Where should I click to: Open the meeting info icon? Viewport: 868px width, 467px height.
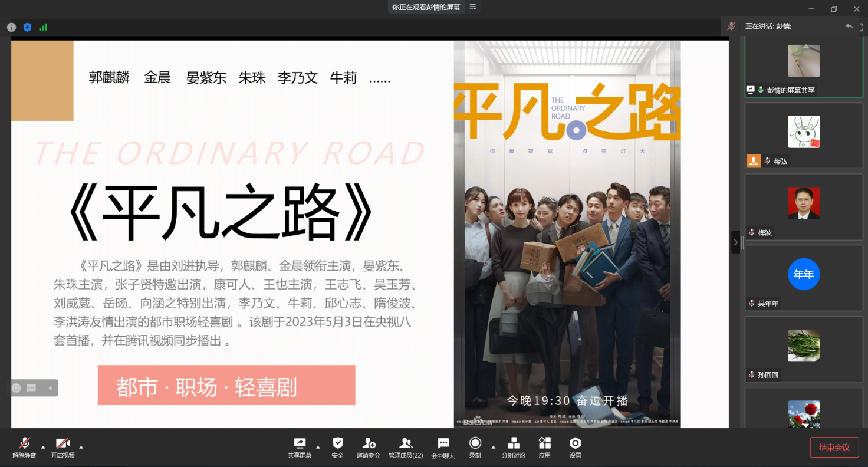[x=11, y=27]
